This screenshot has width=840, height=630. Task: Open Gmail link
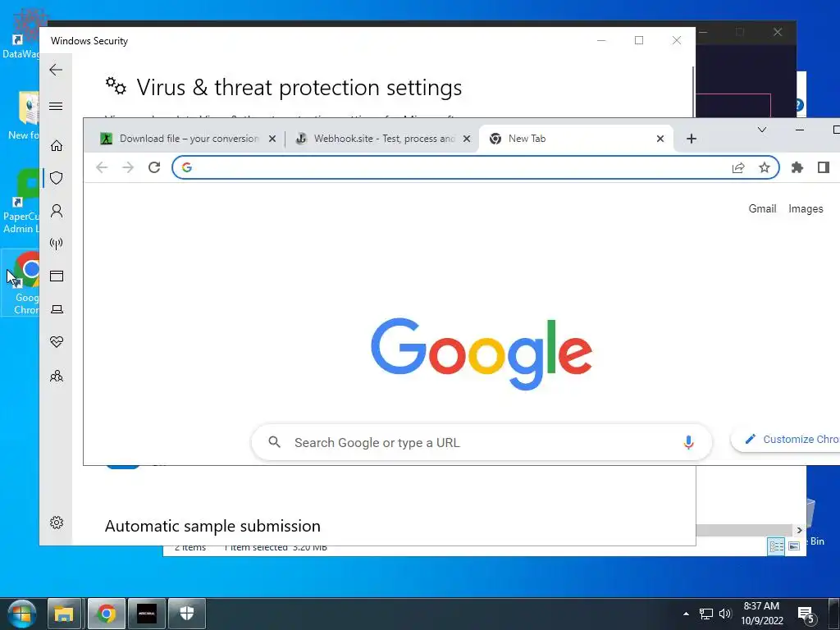[762, 209]
